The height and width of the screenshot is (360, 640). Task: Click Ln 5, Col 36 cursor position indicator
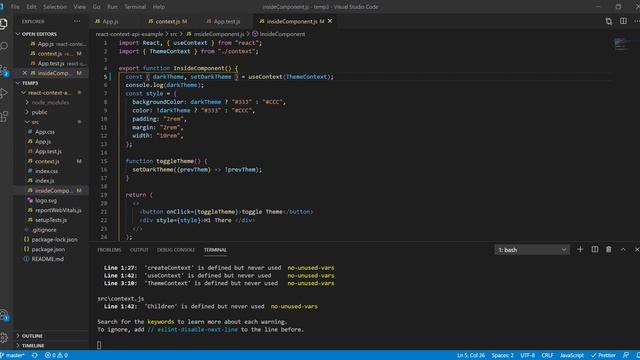click(x=471, y=355)
